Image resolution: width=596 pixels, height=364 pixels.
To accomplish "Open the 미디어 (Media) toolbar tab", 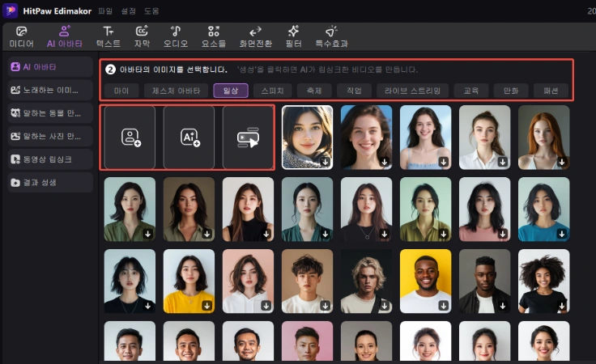I will click(x=21, y=36).
